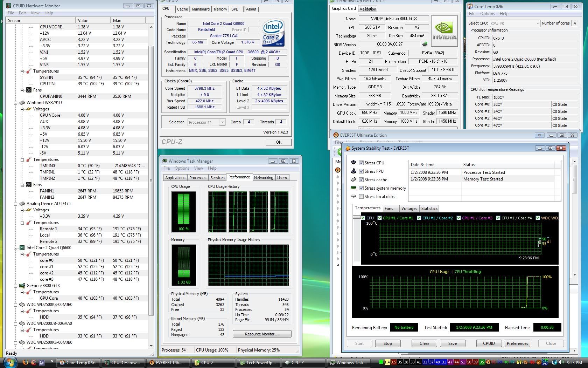Image resolution: width=588 pixels, height=368 pixels.
Task: Click the NVIDIA logo in GPU-Z
Action: coord(444,31)
